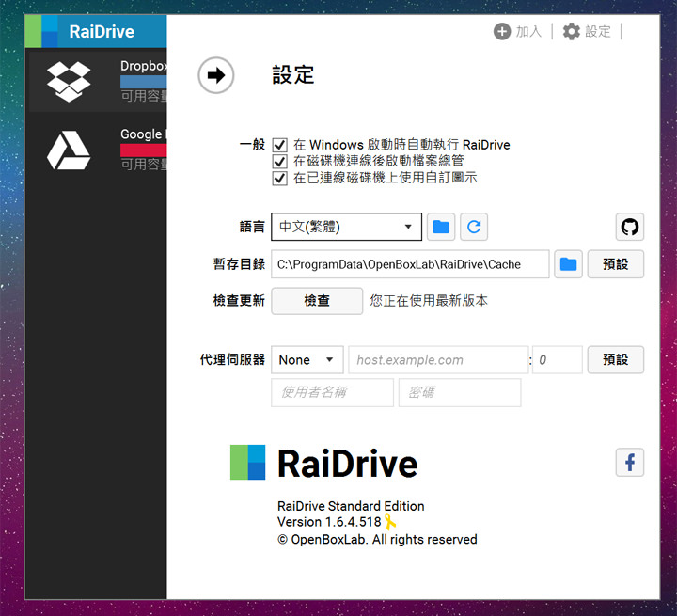The width and height of the screenshot is (677, 616).
Task: Click the 您正在使用最新版本 status text
Action: [x=429, y=301]
